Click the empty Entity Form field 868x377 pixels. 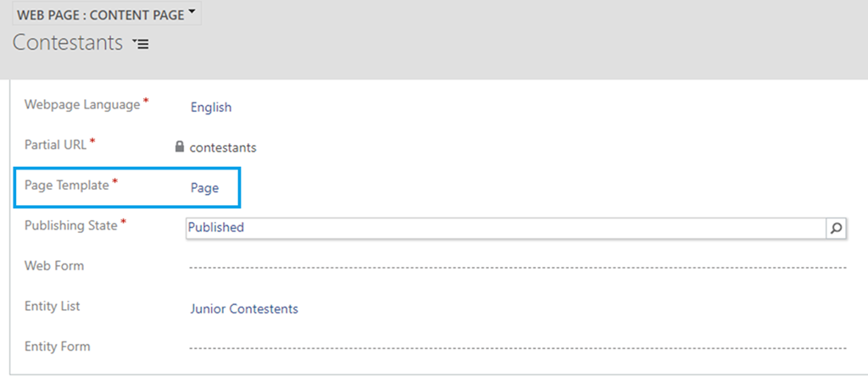pyautogui.click(x=517, y=347)
